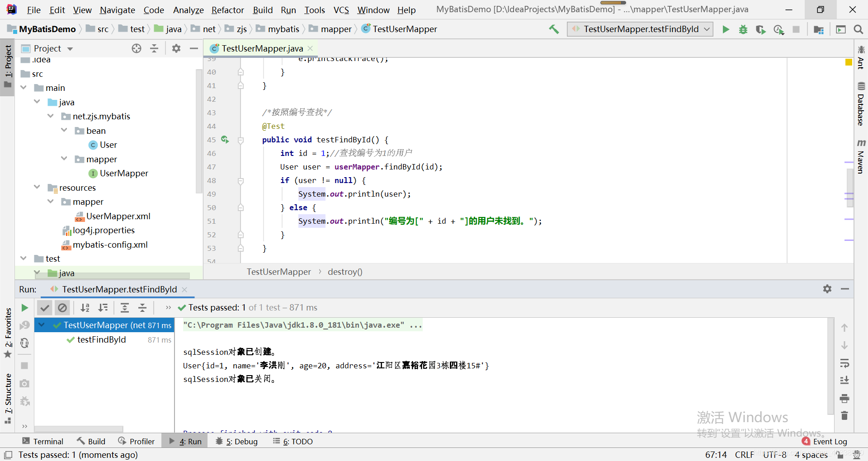Open the Terminal tool window

(x=43, y=442)
